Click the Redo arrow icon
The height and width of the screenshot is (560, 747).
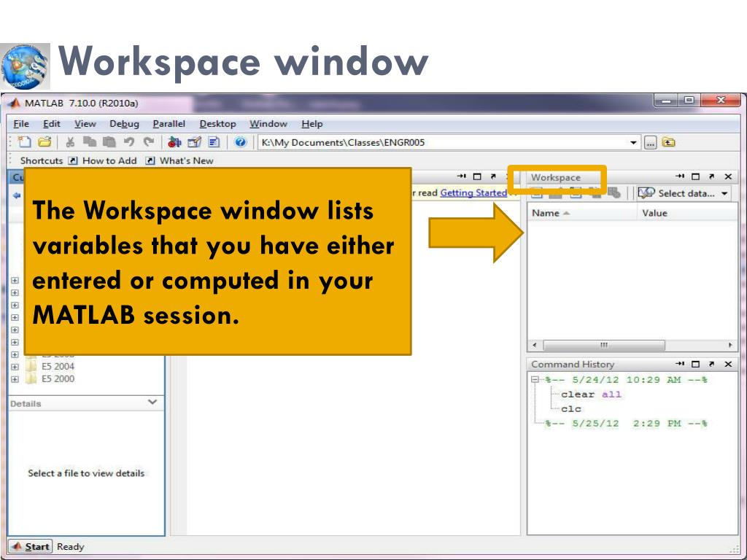tap(149, 142)
